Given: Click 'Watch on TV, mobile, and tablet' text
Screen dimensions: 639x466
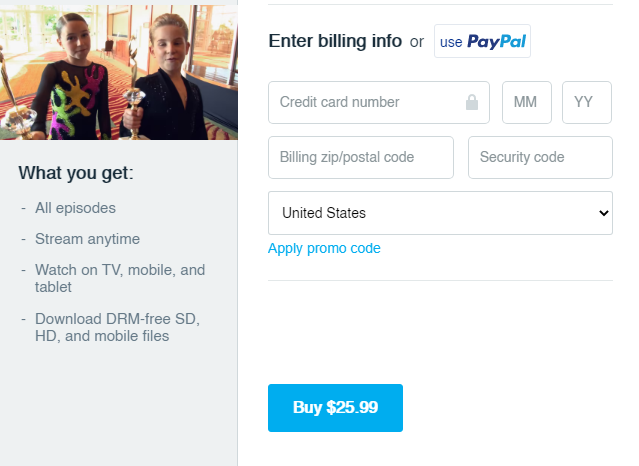Looking at the screenshot, I should [120, 278].
